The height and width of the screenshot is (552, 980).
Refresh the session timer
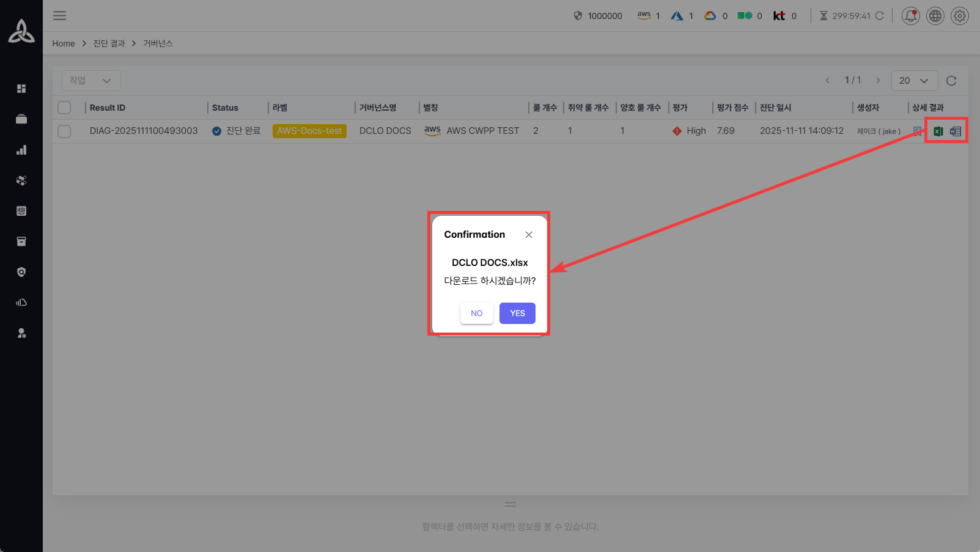point(880,16)
